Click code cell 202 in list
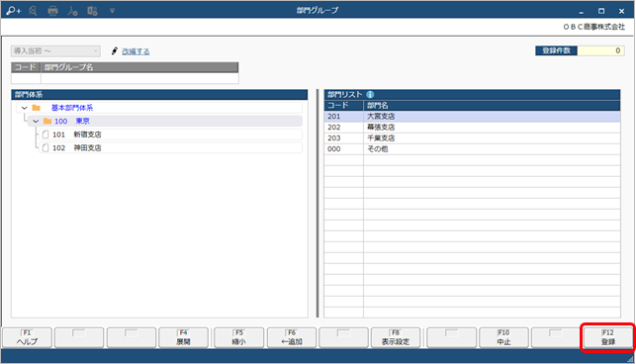This screenshot has height=364, width=636. (x=343, y=127)
